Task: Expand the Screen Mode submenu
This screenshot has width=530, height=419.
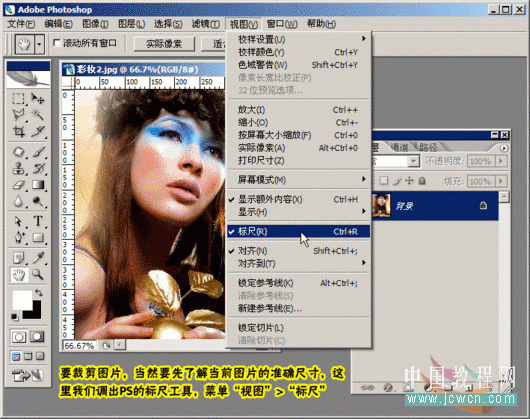Action: pos(299,180)
